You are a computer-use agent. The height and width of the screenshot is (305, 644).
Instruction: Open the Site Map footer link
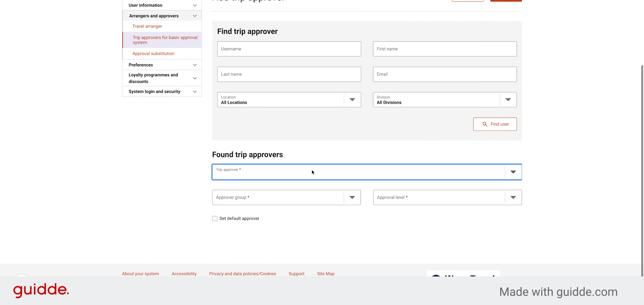326,274
